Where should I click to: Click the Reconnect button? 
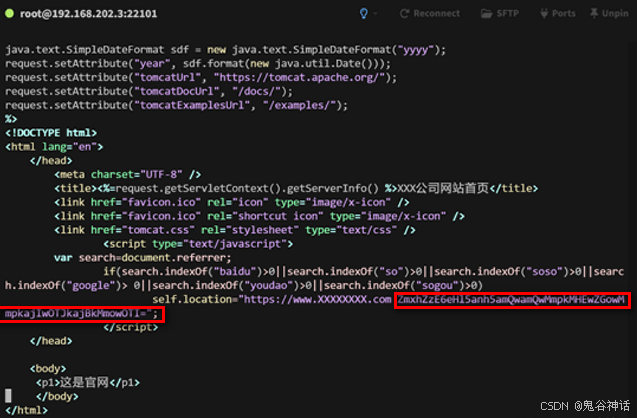(430, 13)
